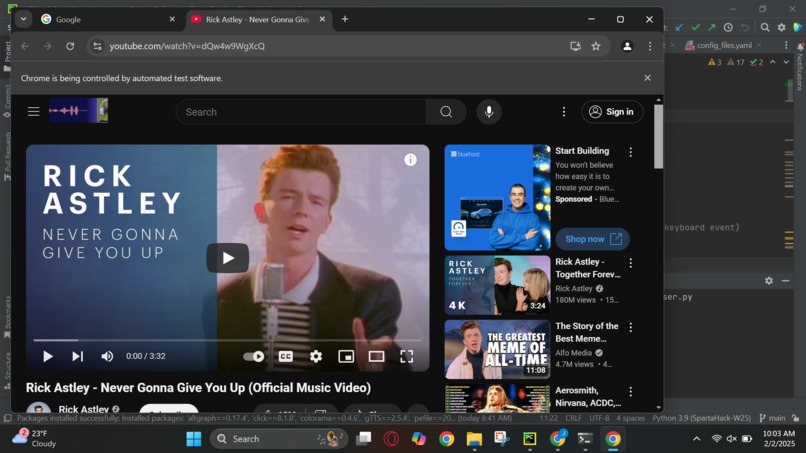
Task: Select the Rick Astley - Never Gonna Give tab
Action: [x=258, y=19]
